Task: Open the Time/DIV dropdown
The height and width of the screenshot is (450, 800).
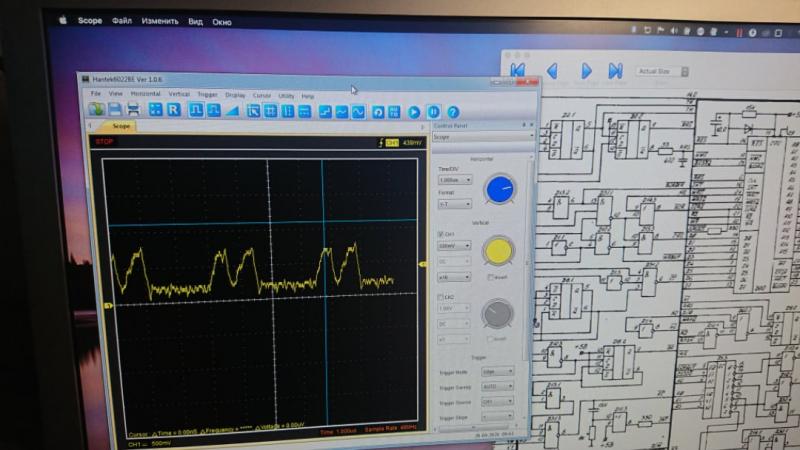Action: pos(454,180)
